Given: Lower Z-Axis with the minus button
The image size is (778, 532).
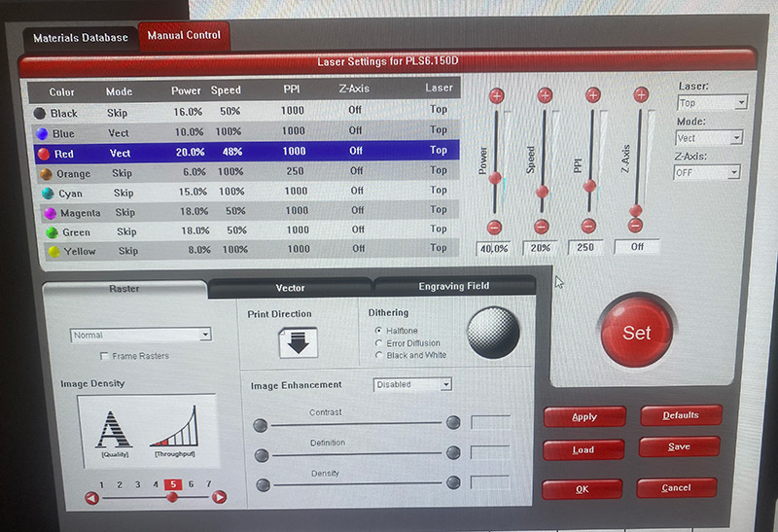Looking at the screenshot, I should pos(635,226).
